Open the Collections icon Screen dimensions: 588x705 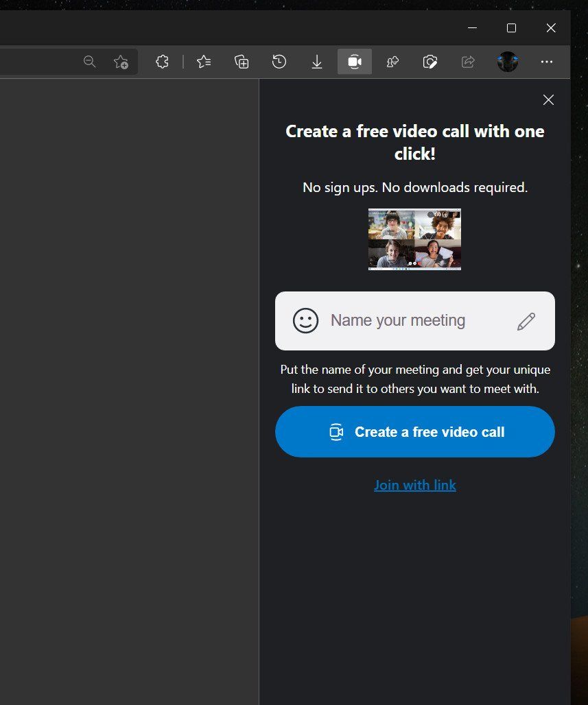(x=242, y=62)
